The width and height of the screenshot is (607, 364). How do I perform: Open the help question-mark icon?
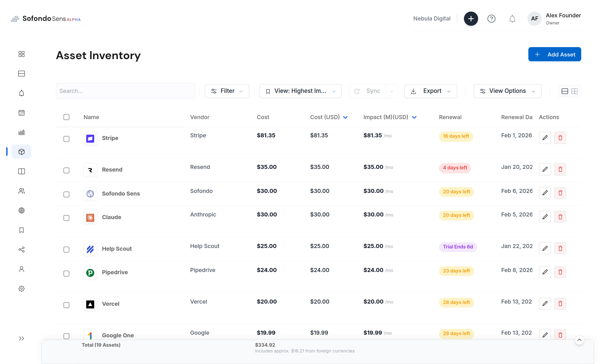491,19
